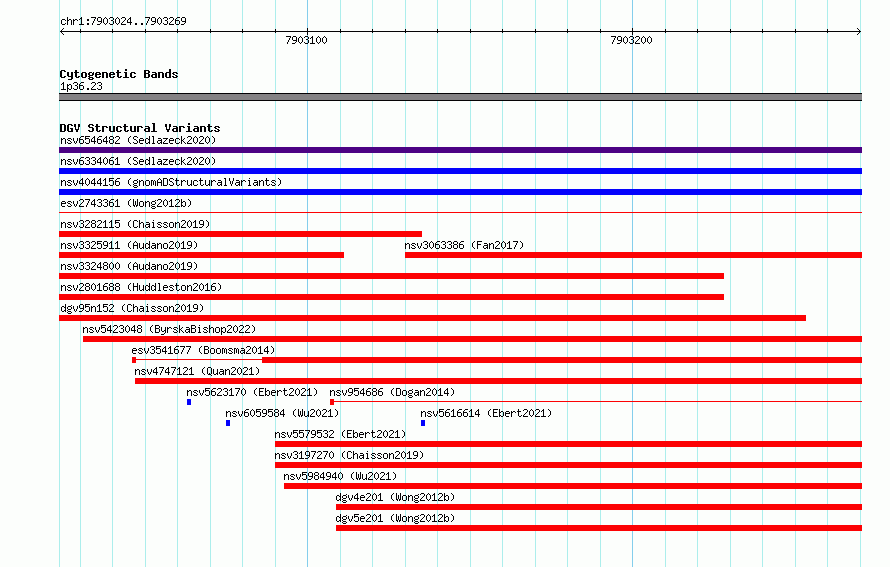This screenshot has height=567, width=890.
Task: Select the red dgv95n152 feature bar
Action: point(433,318)
